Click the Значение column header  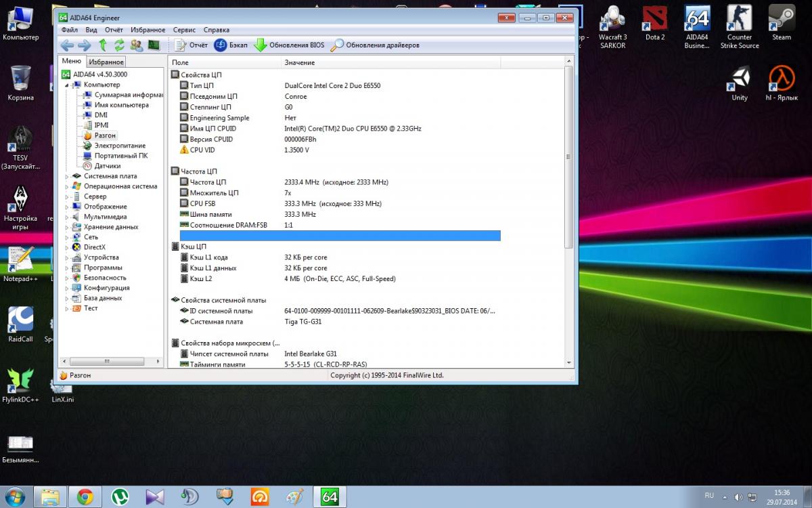pyautogui.click(x=299, y=62)
